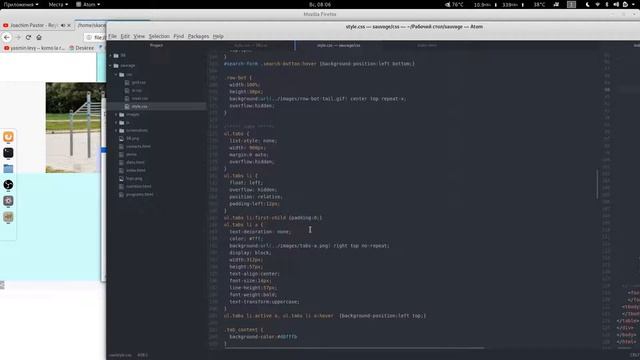Open contacts.html in project tree
Image resolution: width=640 pixels, height=360 pixels.
138,147
